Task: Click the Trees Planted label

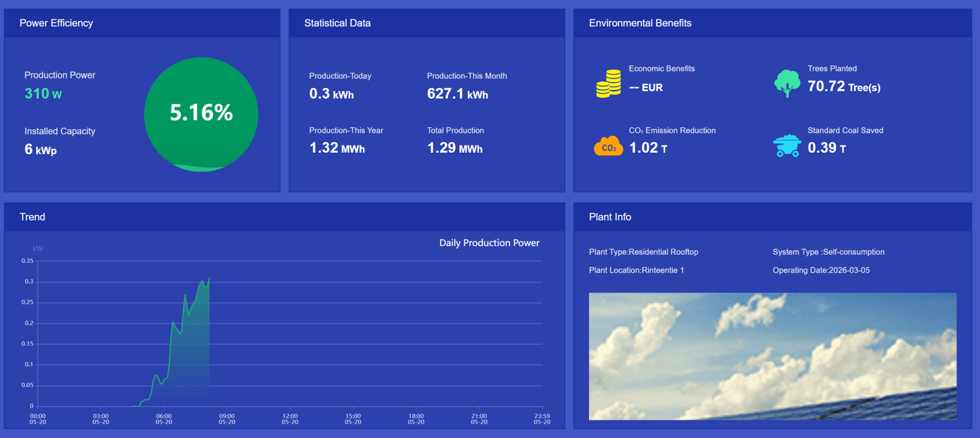Action: pyautogui.click(x=832, y=68)
